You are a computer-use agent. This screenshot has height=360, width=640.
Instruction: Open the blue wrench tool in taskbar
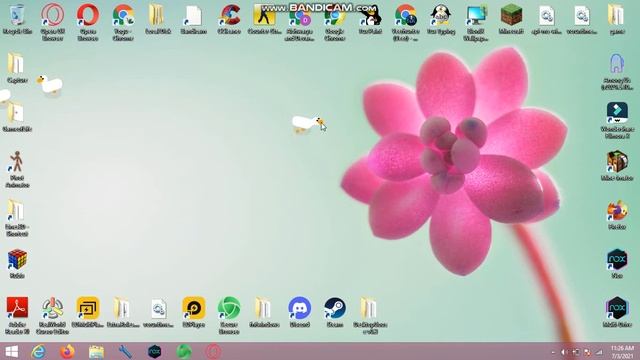click(x=125, y=351)
